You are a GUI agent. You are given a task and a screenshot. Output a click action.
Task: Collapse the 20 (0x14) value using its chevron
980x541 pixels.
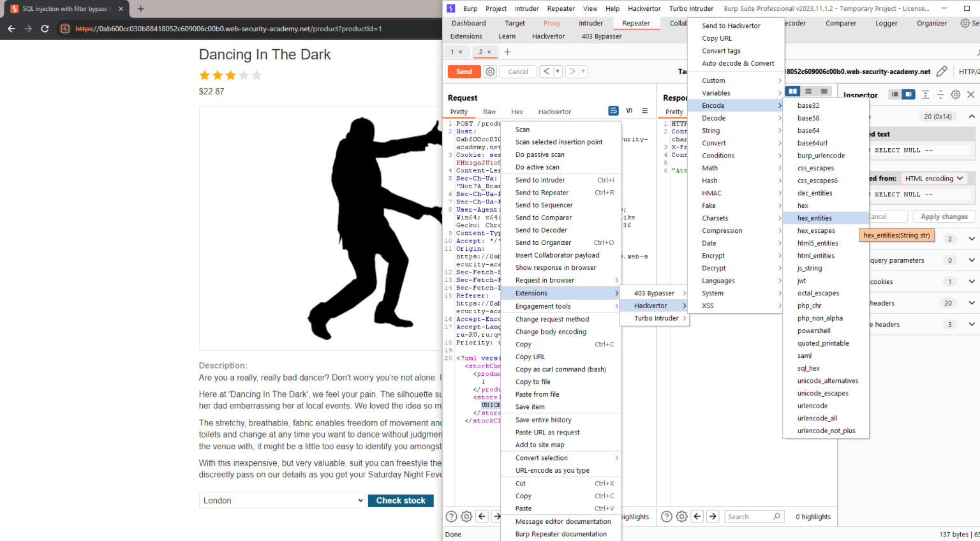[x=971, y=116]
